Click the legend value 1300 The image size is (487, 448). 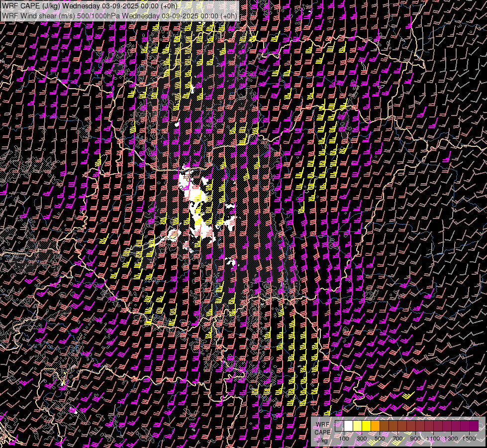click(x=451, y=439)
